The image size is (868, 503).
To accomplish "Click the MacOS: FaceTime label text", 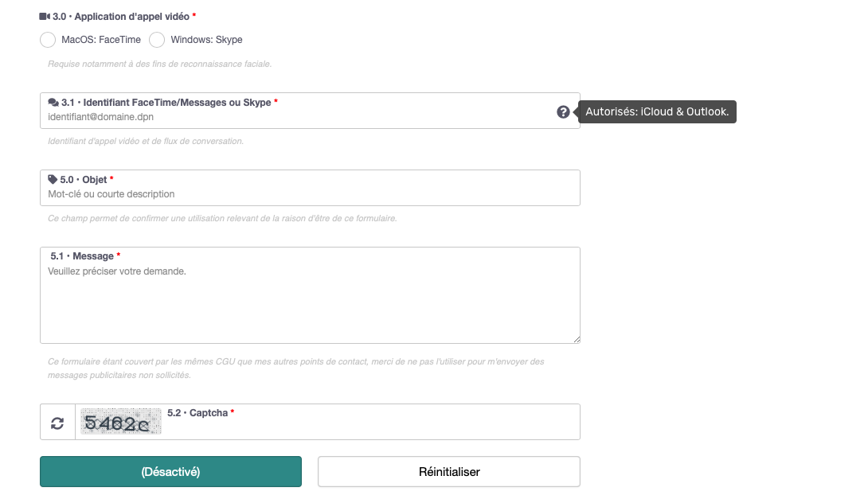I will (101, 40).
